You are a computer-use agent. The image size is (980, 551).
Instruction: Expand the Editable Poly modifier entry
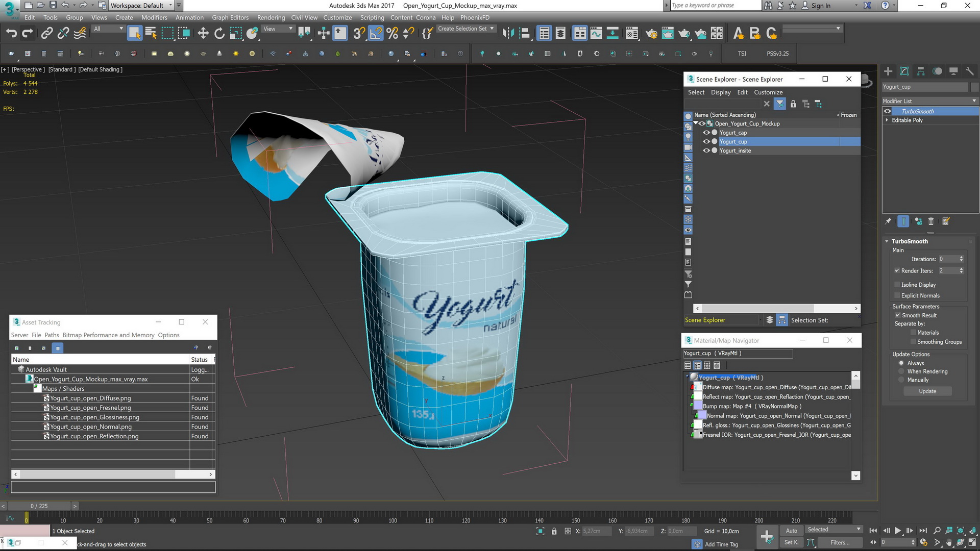pyautogui.click(x=887, y=120)
